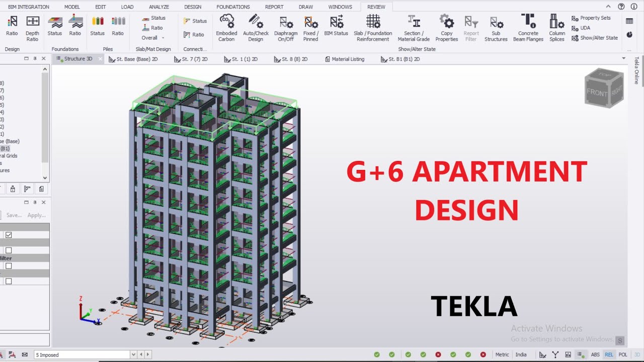Viewport: 644px width, 362px height.
Task: Select Sub Structures tool
Action: pos(496,28)
